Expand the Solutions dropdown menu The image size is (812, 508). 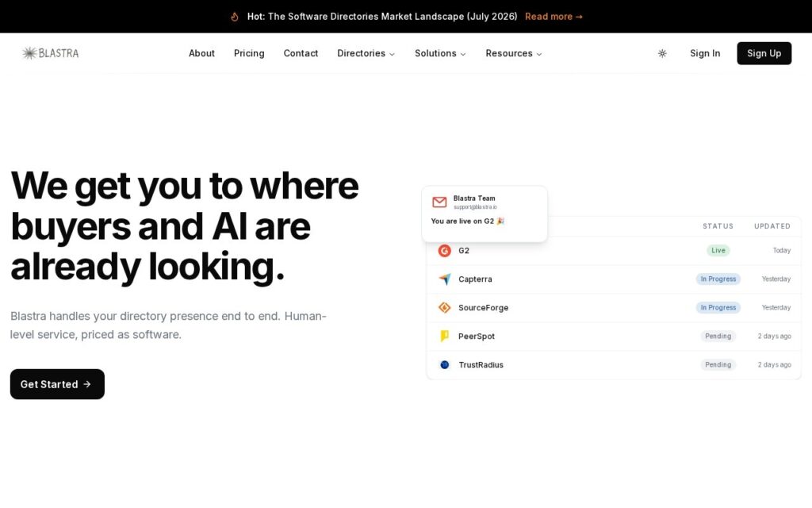click(440, 53)
